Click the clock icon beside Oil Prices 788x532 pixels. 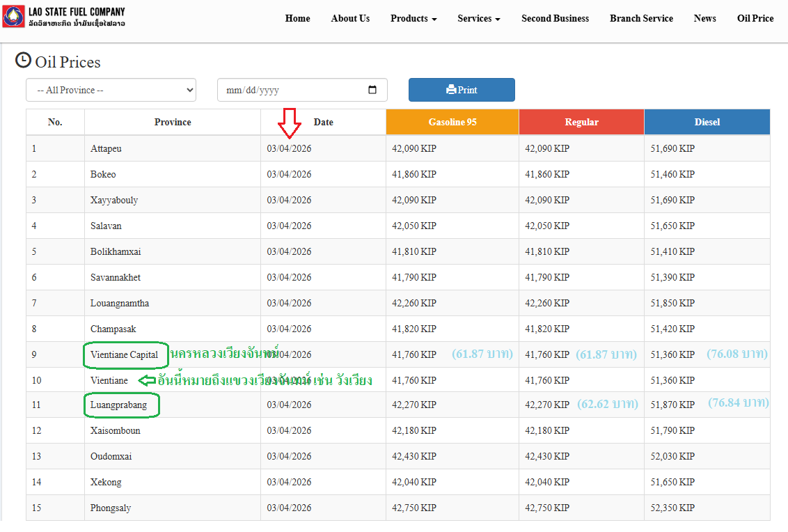(x=23, y=61)
